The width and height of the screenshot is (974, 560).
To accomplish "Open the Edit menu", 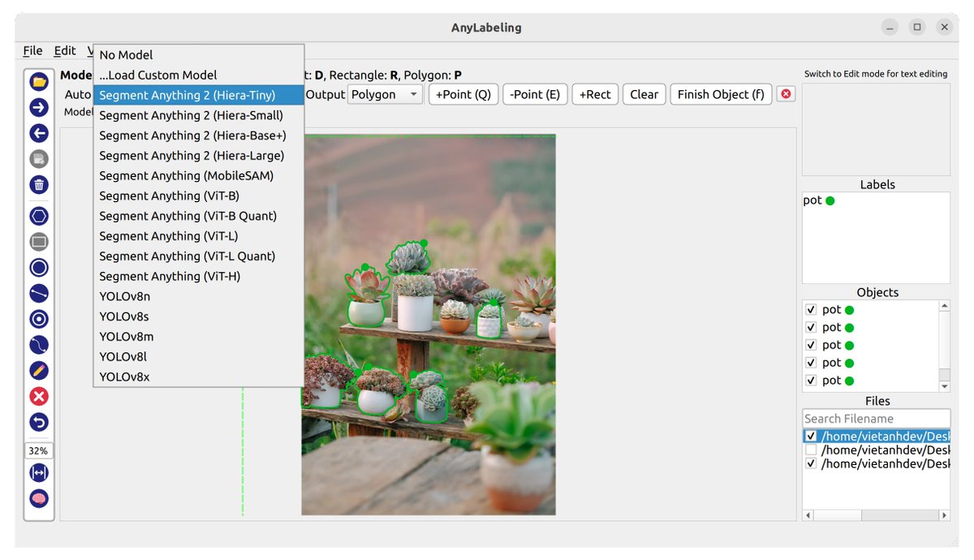I will coord(65,50).
